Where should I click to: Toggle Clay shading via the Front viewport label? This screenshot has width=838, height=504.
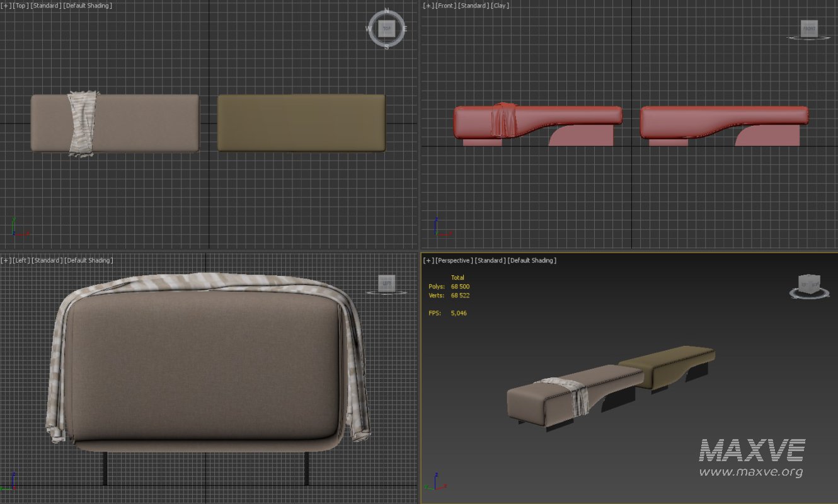pyautogui.click(x=500, y=5)
